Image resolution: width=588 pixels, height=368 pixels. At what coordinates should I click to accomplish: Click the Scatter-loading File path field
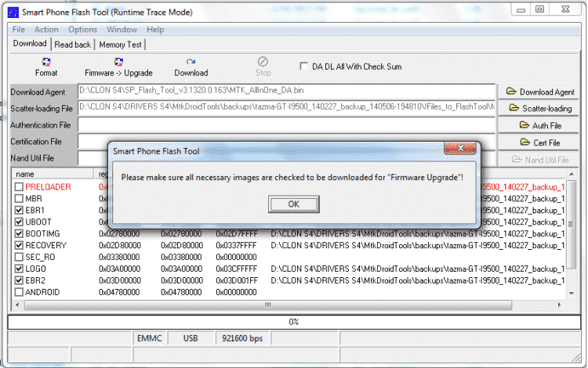point(286,109)
